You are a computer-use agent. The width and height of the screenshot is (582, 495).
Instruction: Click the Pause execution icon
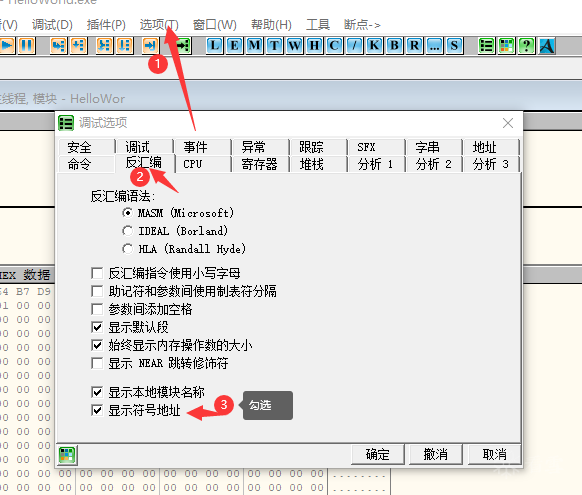pos(26,46)
